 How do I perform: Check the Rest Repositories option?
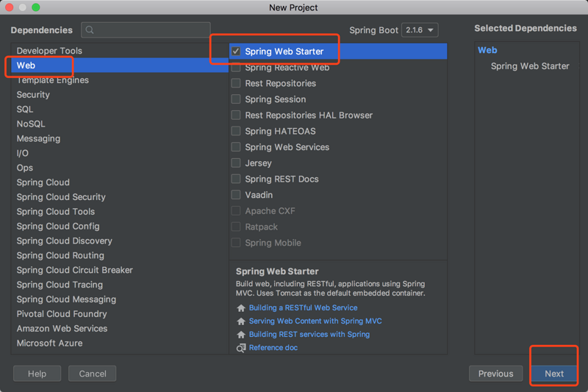point(236,84)
